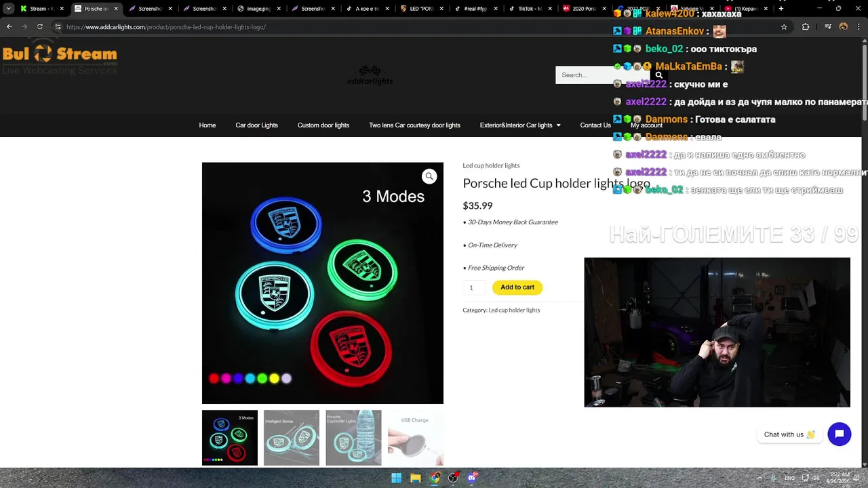The height and width of the screenshot is (488, 868).
Task: Open File Explorer from taskbar
Action: point(416,478)
